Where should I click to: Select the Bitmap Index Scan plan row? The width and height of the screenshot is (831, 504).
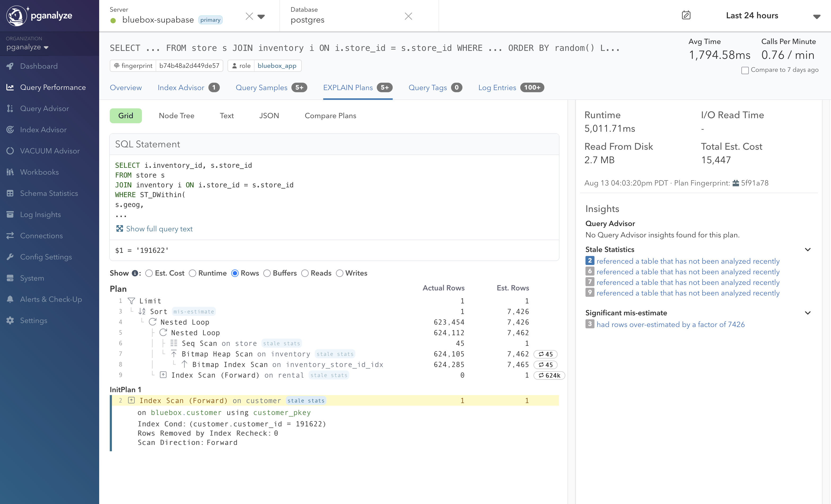point(334,364)
